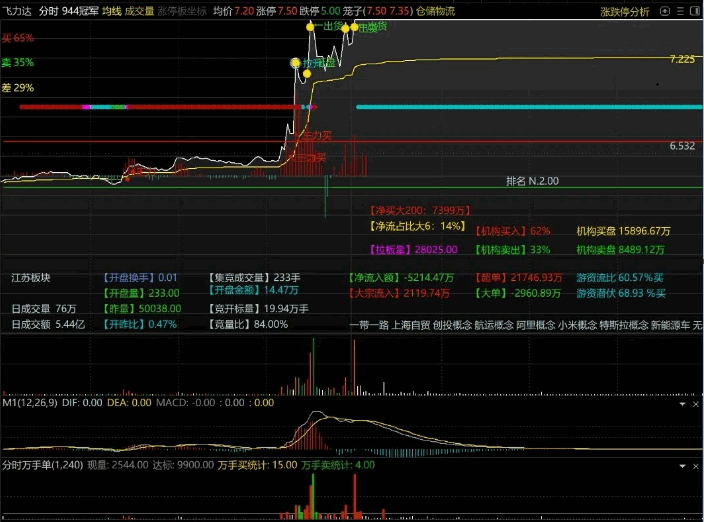This screenshot has height=522, width=704.
Task: Click the 出货 yellow marker dot
Action: pos(310,27)
